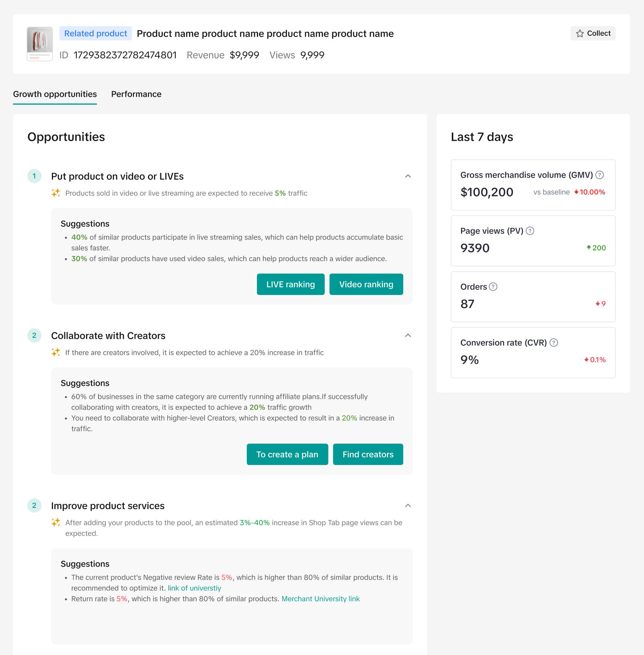
Task: Open the LIVE ranking button
Action: [x=290, y=284]
